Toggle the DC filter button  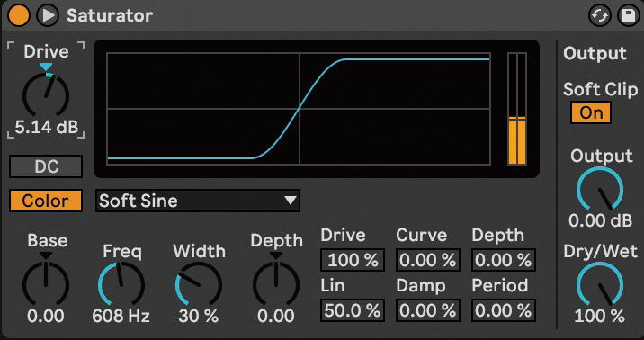click(46, 166)
